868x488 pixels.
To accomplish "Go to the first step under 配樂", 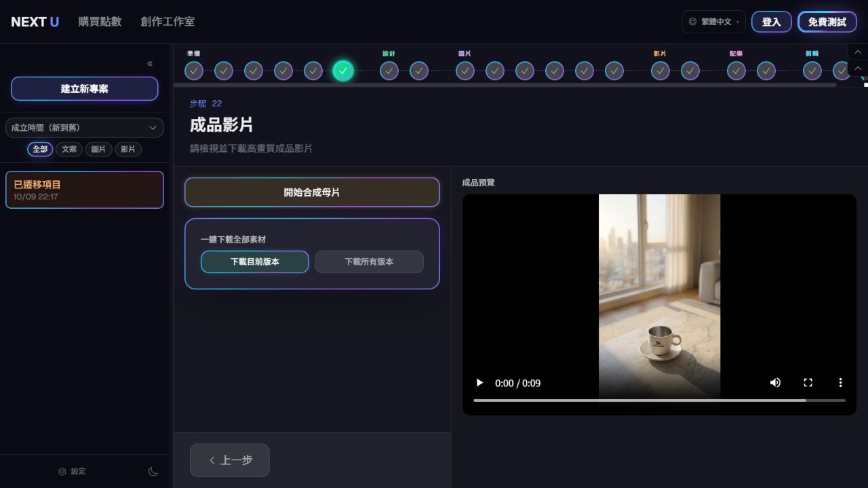I will (736, 70).
